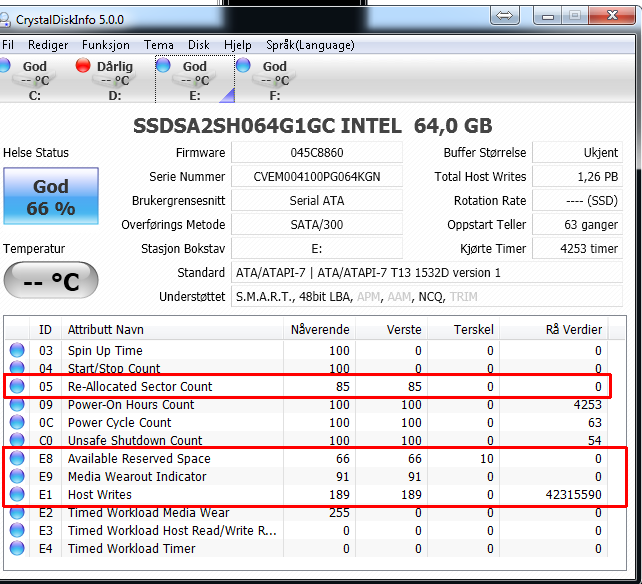
Task: Select the Timed Workload Timer attribute name
Action: 132,549
